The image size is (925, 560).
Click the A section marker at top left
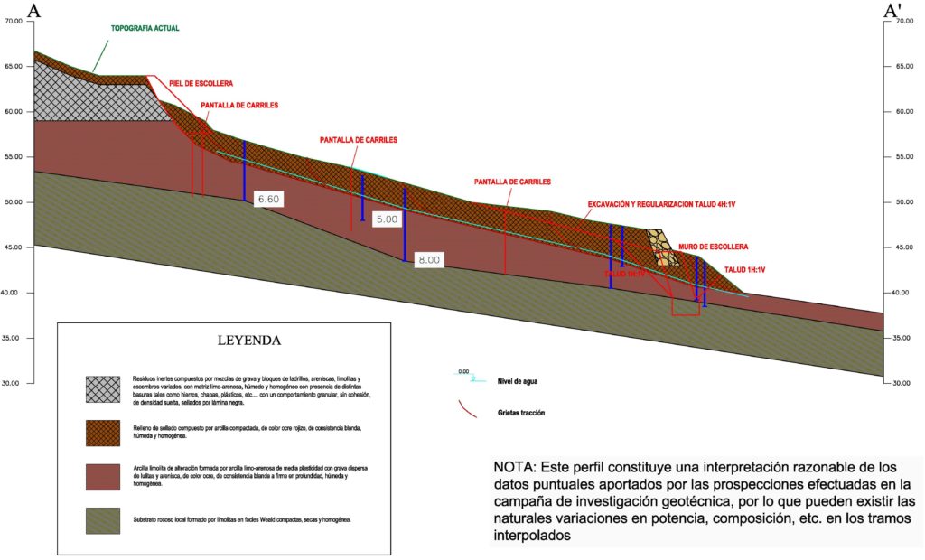(33, 11)
